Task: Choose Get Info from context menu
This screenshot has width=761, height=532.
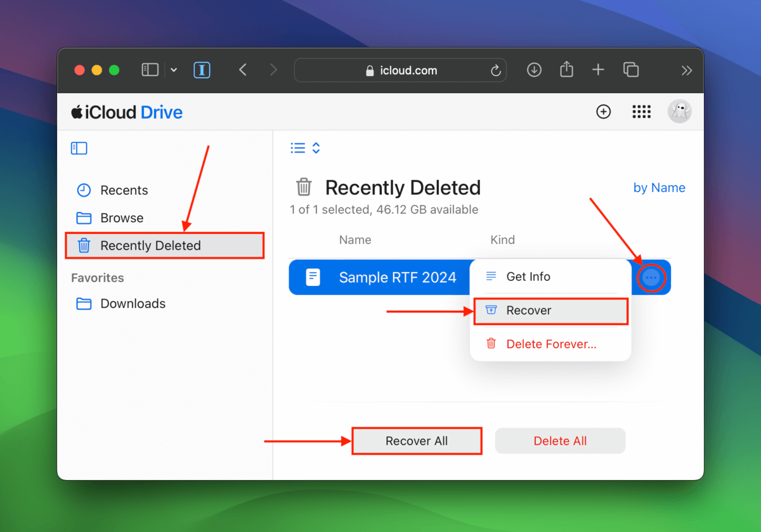Action: tap(550, 276)
